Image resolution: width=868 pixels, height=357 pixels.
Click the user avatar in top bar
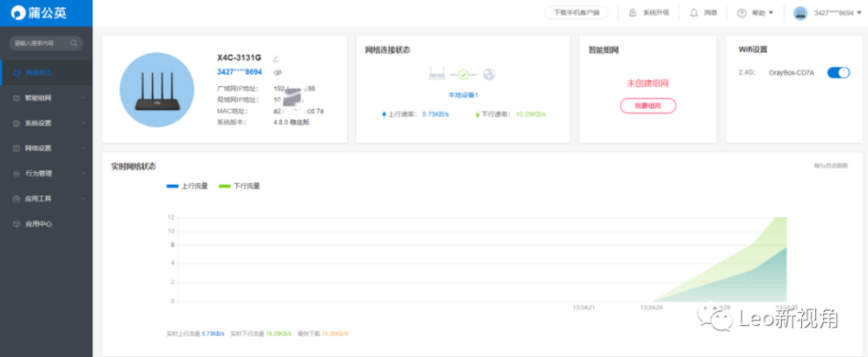800,13
